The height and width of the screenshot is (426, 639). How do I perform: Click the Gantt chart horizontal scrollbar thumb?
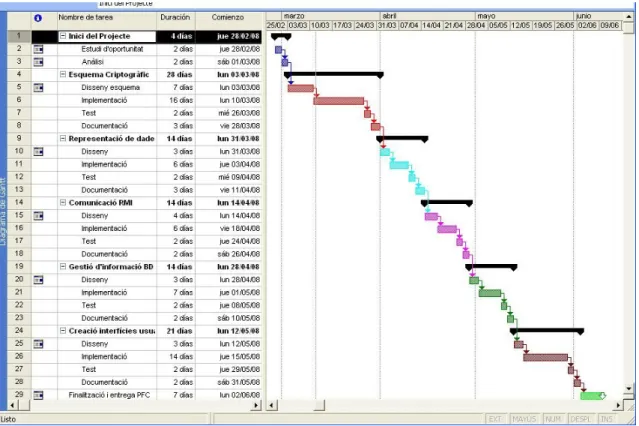point(319,405)
